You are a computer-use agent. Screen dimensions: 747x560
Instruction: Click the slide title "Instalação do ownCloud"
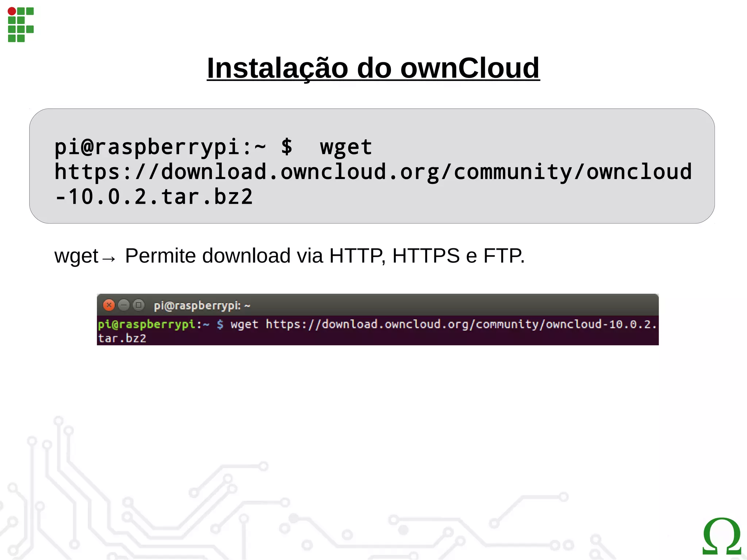pyautogui.click(x=373, y=68)
